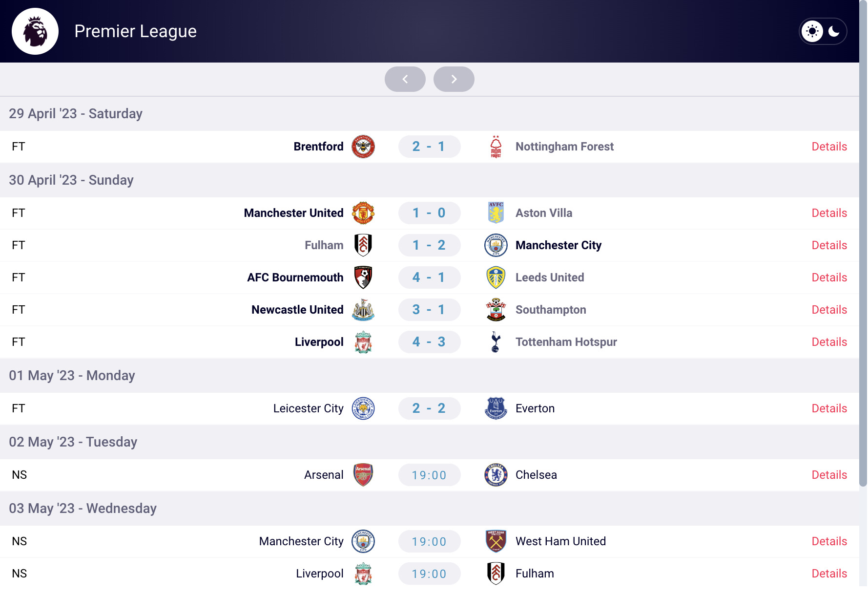868x597 pixels.
Task: Advance to next matchweek with right arrow
Action: pyautogui.click(x=454, y=79)
